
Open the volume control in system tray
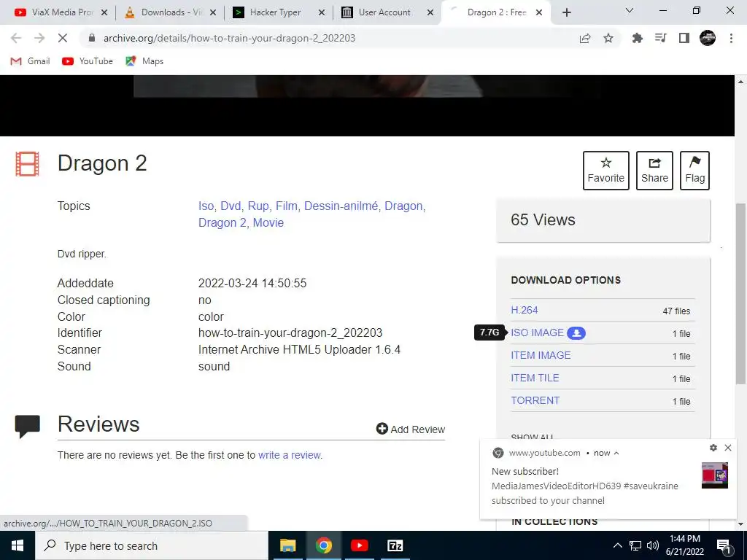pyautogui.click(x=653, y=545)
